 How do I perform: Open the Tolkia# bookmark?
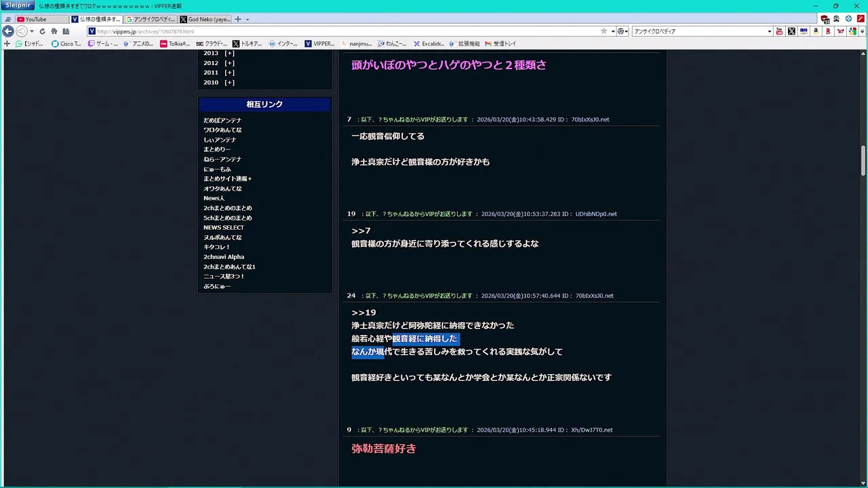[175, 43]
